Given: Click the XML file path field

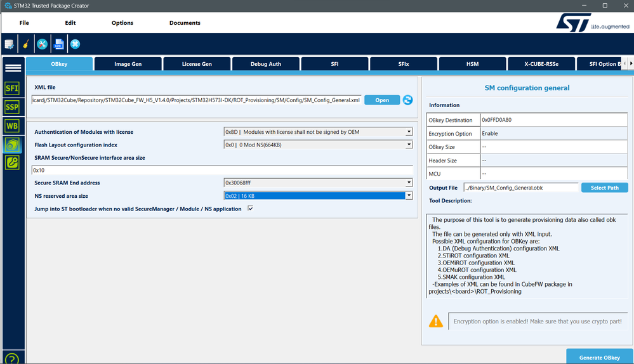Looking at the screenshot, I should coord(197,100).
